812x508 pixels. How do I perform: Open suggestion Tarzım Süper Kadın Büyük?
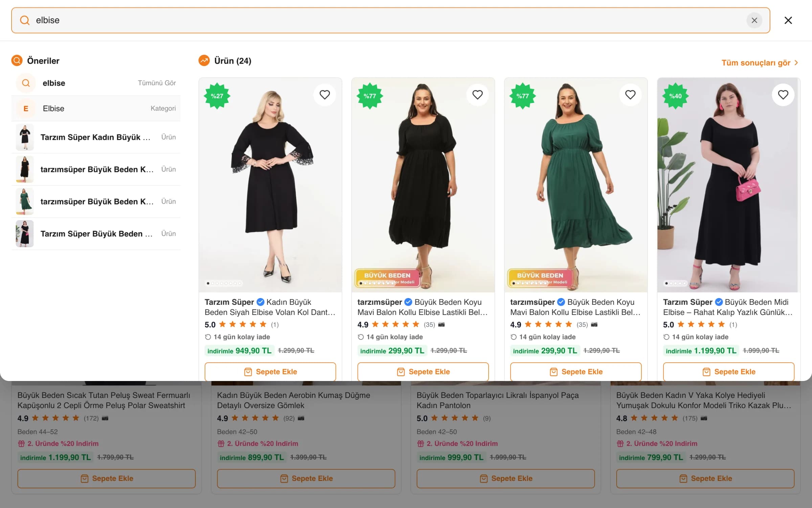point(96,137)
